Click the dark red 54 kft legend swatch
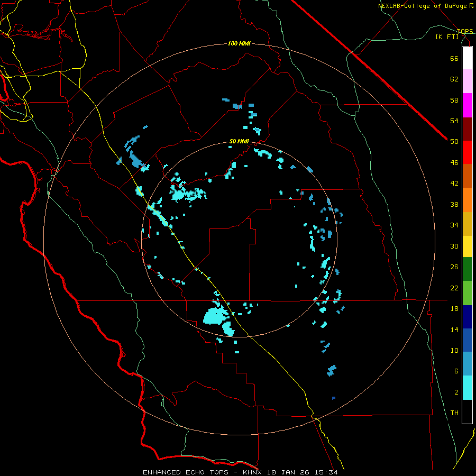Image resolution: width=476 pixels, height=476 pixels. click(467, 130)
